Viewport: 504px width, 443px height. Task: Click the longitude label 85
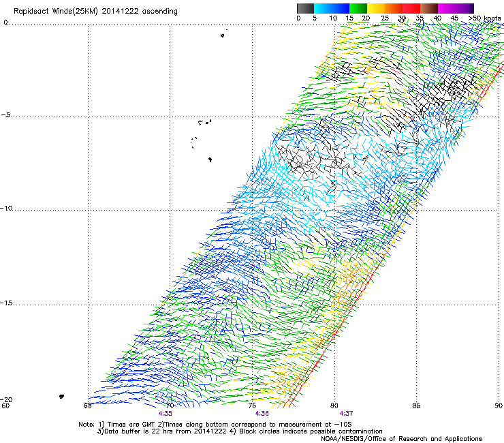416,406
